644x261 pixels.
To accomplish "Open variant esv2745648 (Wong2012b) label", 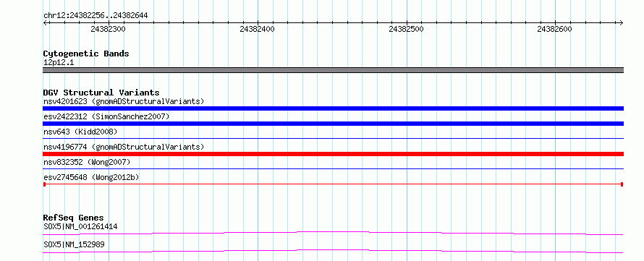I will click(91, 177).
